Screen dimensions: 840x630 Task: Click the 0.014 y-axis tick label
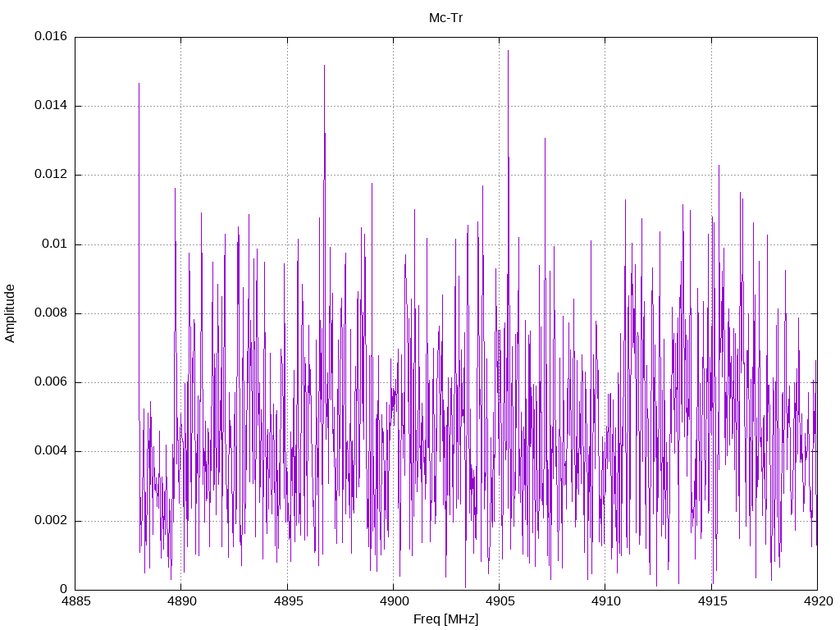tap(51, 106)
